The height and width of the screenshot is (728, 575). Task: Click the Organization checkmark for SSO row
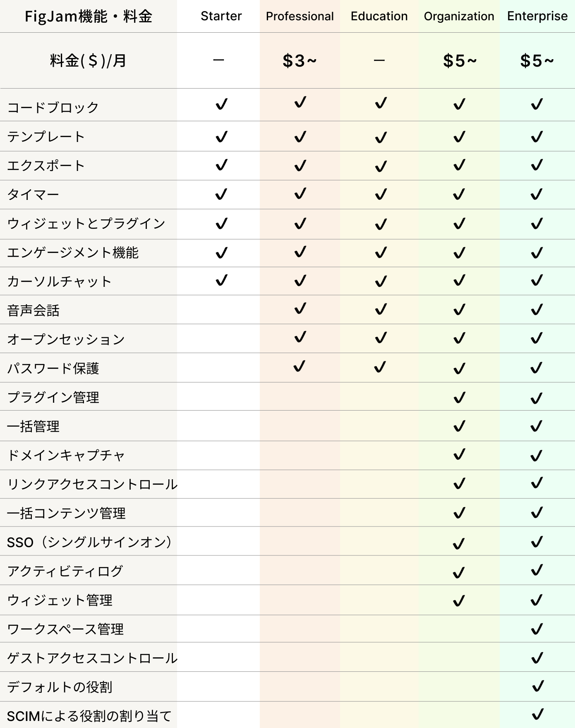point(459,543)
